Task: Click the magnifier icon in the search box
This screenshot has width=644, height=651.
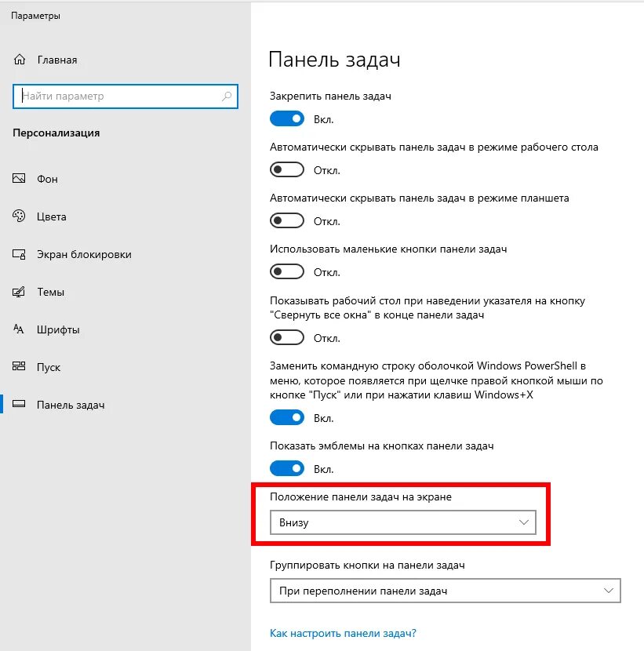Action: click(x=226, y=96)
